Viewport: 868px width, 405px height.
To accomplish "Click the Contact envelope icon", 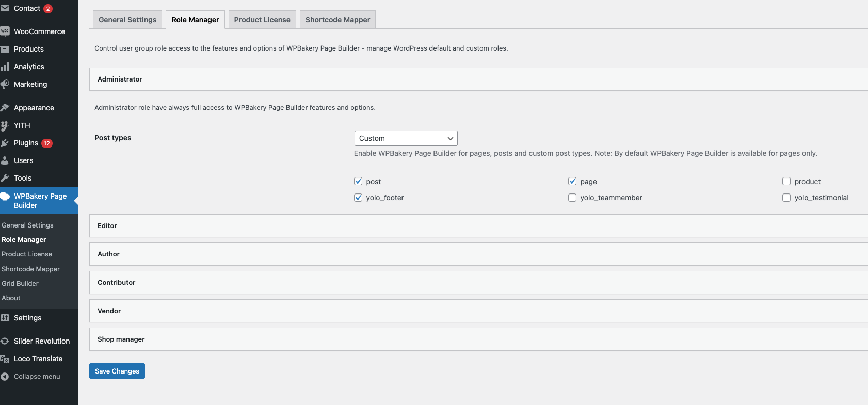I will click(5, 8).
